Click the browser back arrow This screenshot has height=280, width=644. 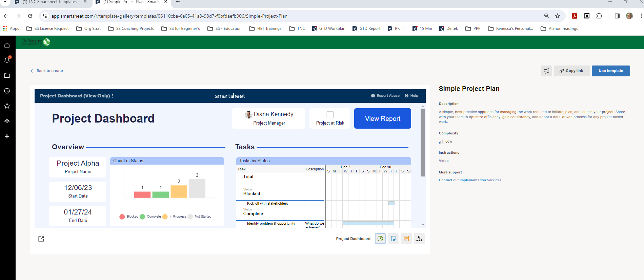pos(6,16)
